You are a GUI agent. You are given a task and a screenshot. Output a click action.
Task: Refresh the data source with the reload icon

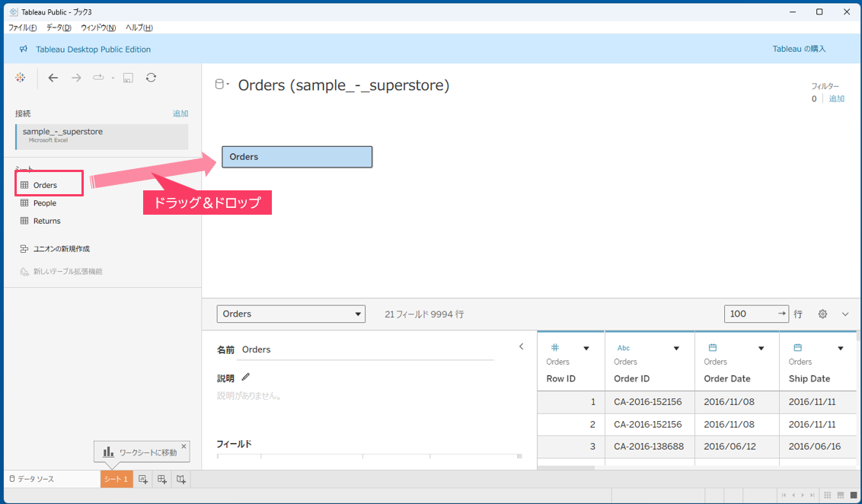click(151, 78)
